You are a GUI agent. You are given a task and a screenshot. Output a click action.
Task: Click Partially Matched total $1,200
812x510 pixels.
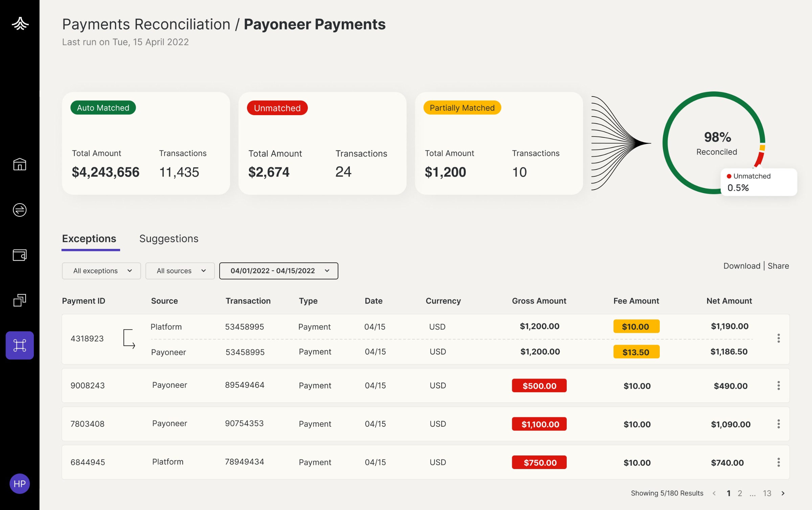click(445, 172)
